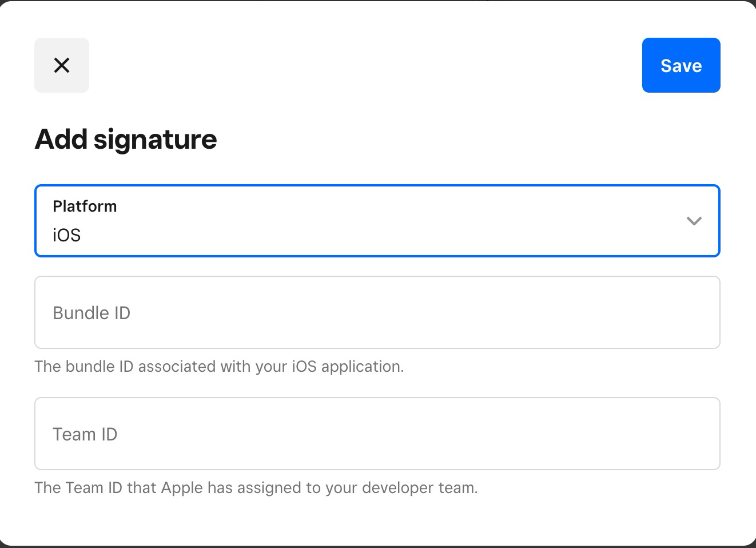Screen dimensions: 756x548
Task: Click the X icon beside Save
Action: point(62,65)
